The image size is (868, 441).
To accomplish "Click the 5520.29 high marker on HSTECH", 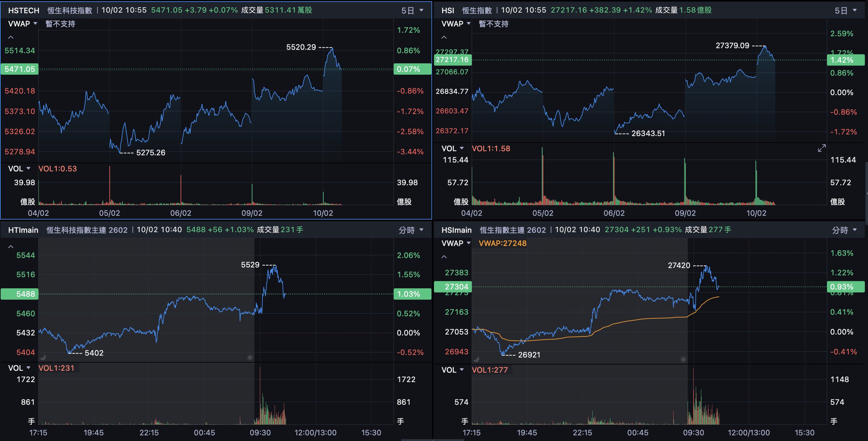I will 301,47.
